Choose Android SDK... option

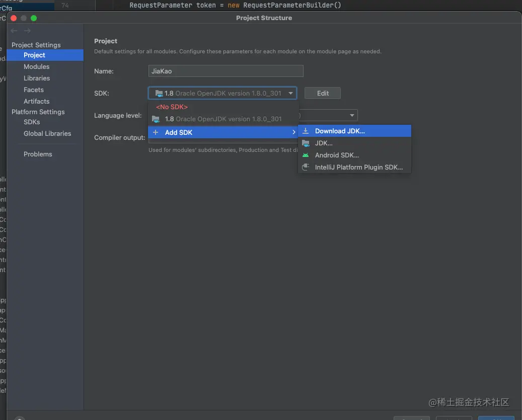coord(354,155)
